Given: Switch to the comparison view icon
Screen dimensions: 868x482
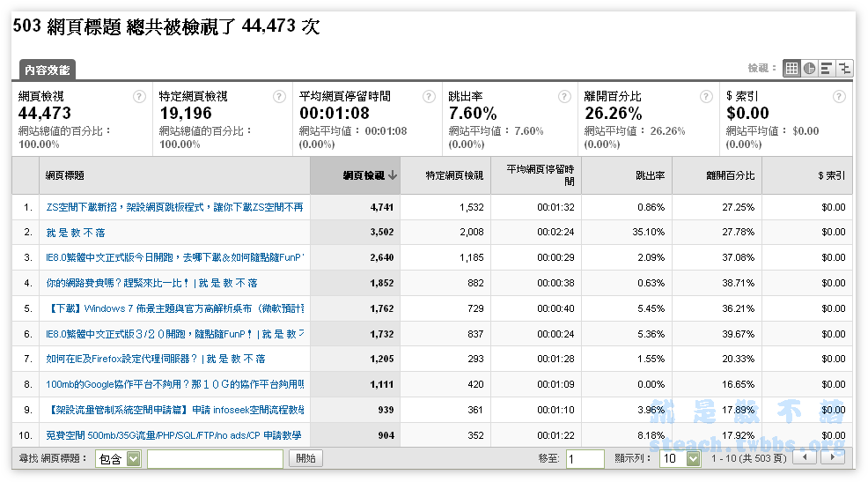Looking at the screenshot, I should (845, 68).
